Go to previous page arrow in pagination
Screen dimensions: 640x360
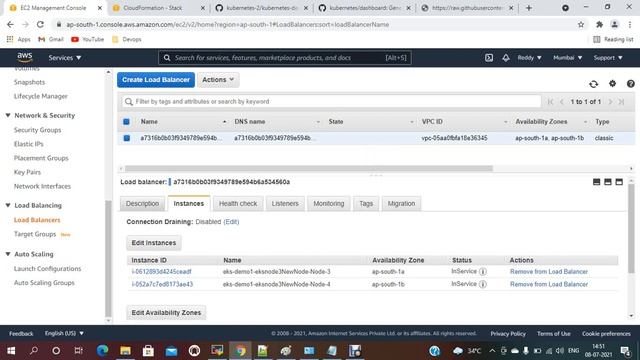coord(562,102)
